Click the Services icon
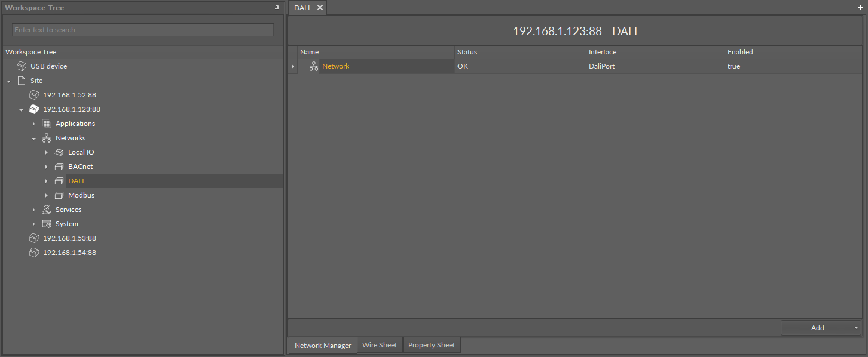868x357 pixels. pyautogui.click(x=47, y=210)
